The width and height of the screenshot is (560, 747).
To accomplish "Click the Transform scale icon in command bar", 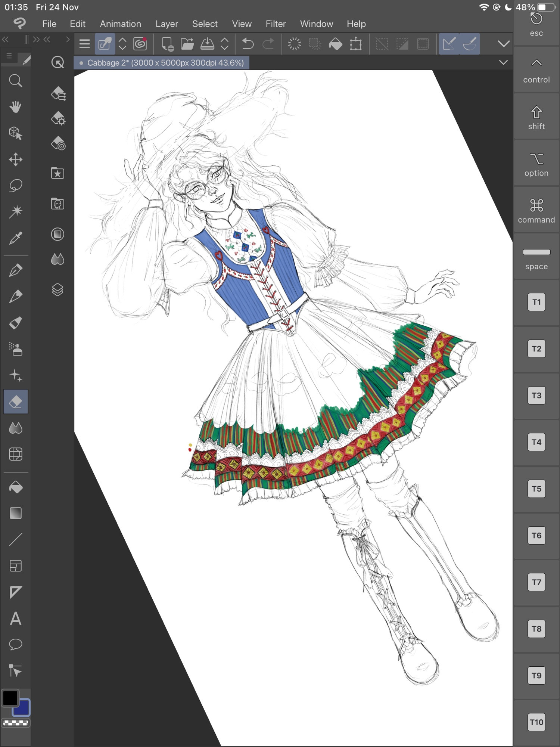I will click(x=356, y=44).
